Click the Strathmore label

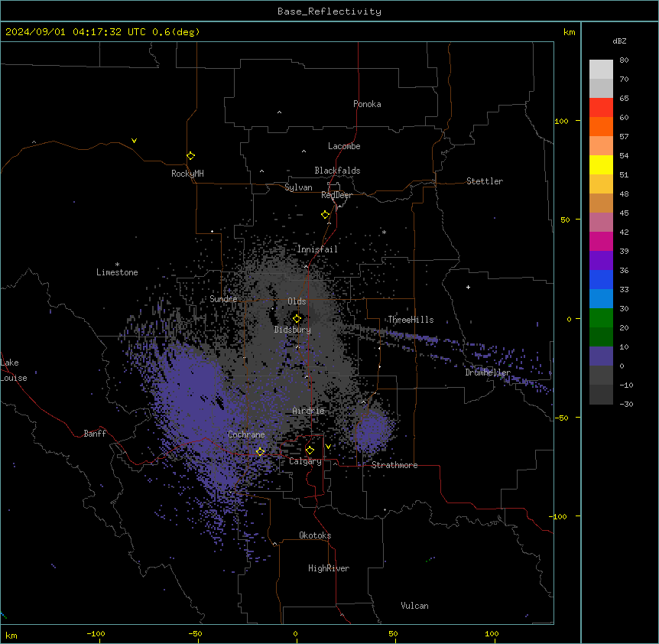coord(394,465)
